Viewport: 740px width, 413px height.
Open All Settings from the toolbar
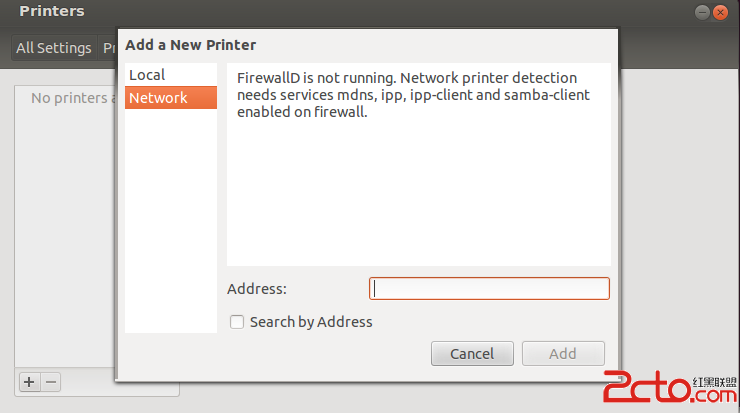54,48
